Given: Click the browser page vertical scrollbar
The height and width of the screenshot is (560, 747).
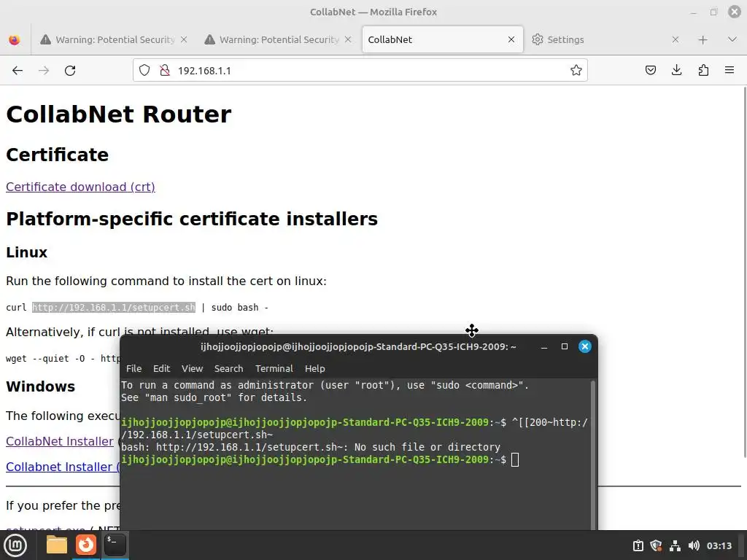Looking at the screenshot, I should pos(744,271).
